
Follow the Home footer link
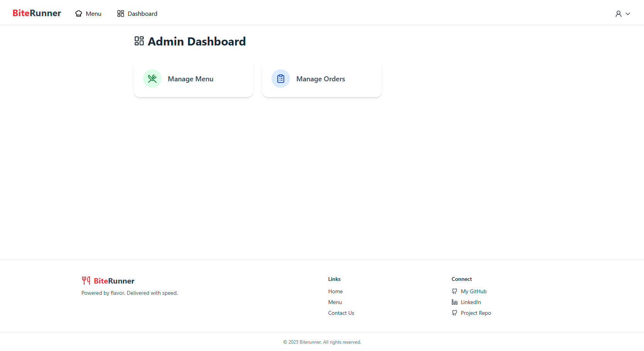coord(335,291)
